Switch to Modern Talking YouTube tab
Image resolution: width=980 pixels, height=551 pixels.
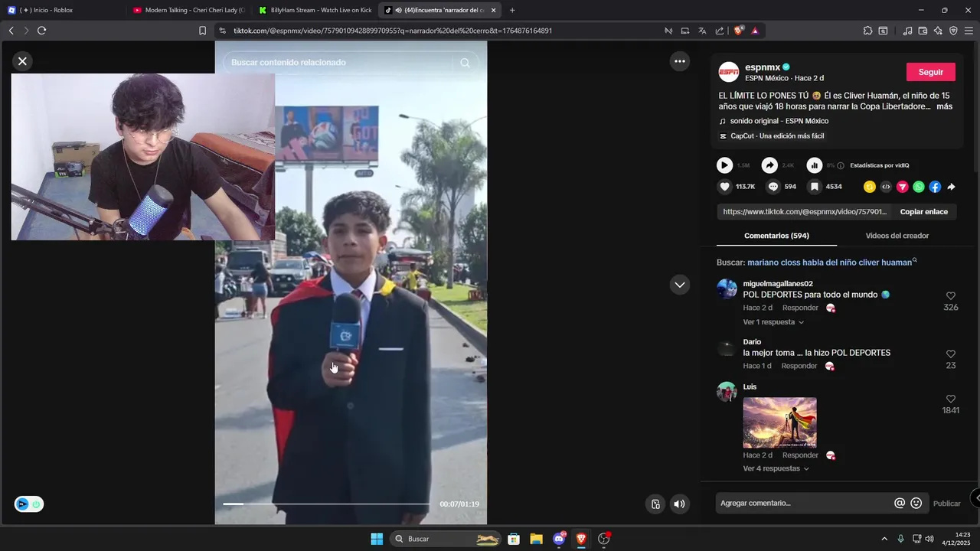(189, 10)
